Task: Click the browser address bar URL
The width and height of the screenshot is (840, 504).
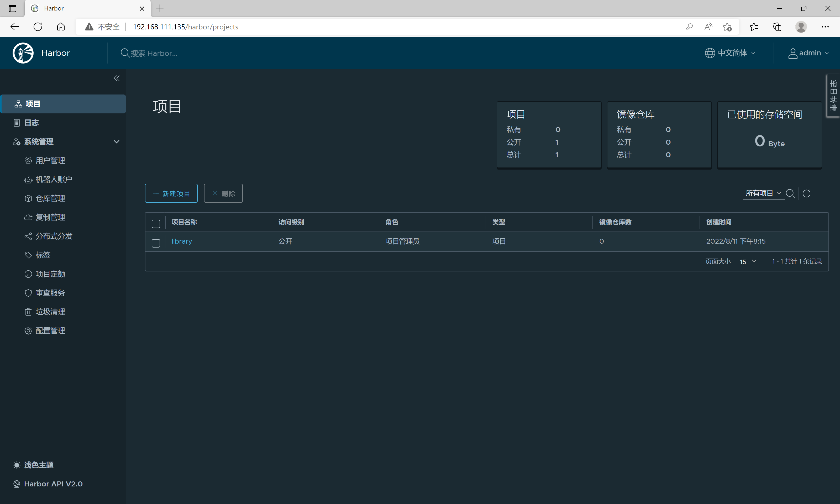Action: tap(185, 27)
